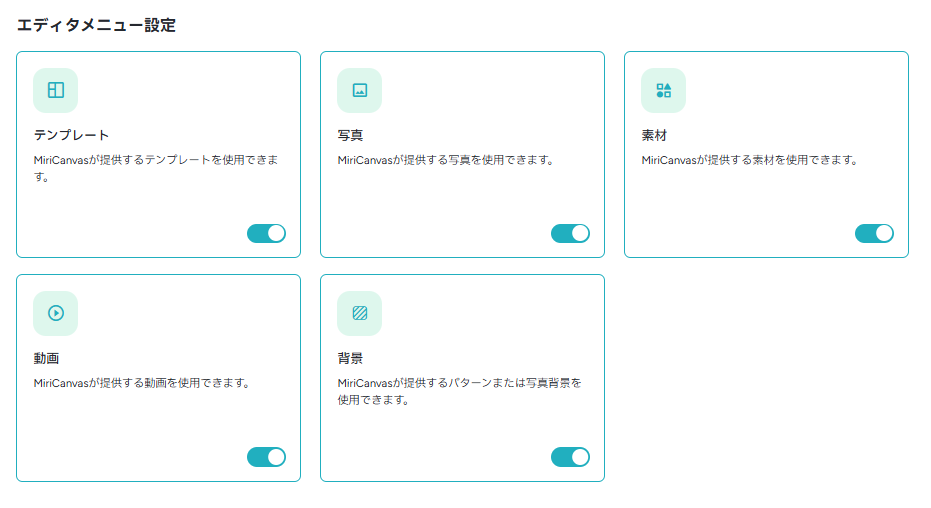Image resolution: width=931 pixels, height=508 pixels.
Task: Toggle the 動画 menu switch
Action: tap(267, 457)
